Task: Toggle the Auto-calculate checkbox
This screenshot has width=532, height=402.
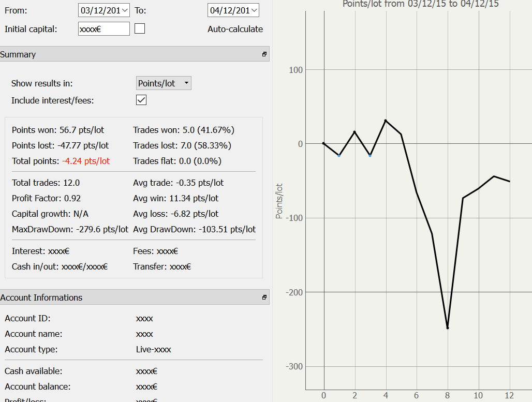Action: [140, 29]
